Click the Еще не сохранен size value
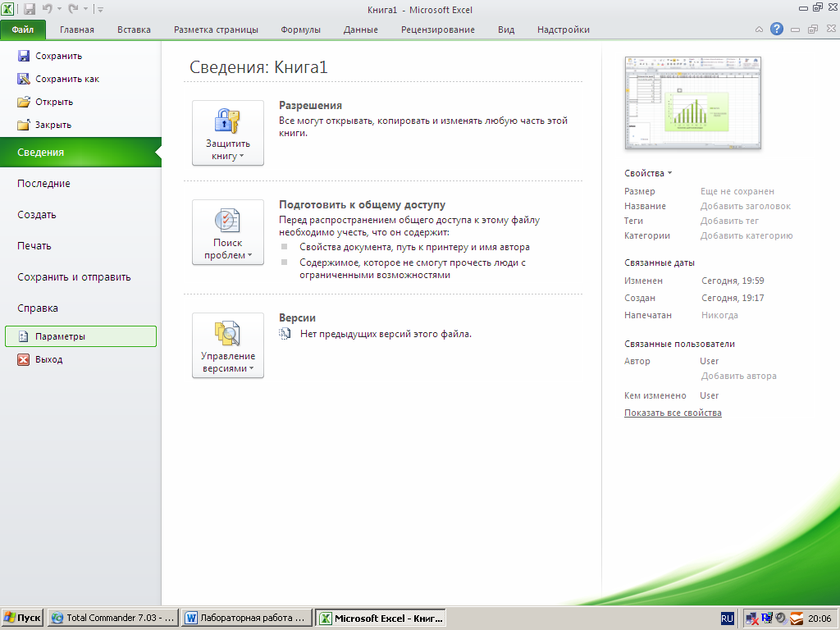The width and height of the screenshot is (840, 630). coord(737,191)
